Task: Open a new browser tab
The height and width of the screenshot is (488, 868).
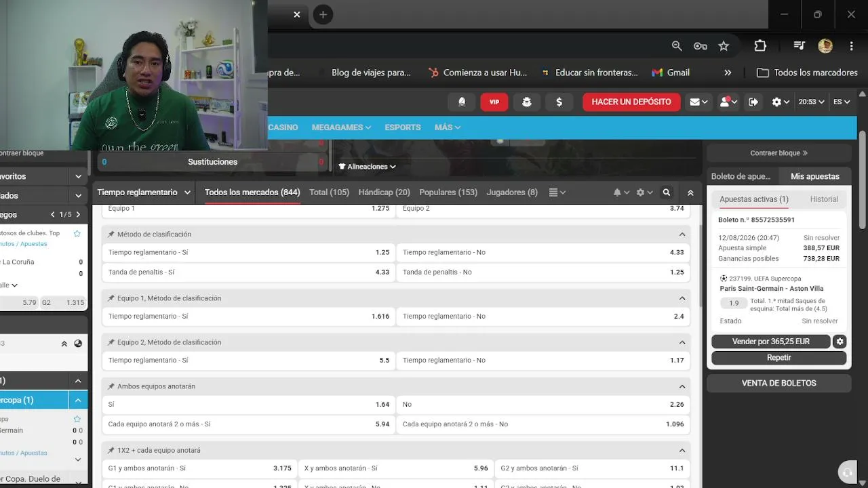Action: coord(323,14)
